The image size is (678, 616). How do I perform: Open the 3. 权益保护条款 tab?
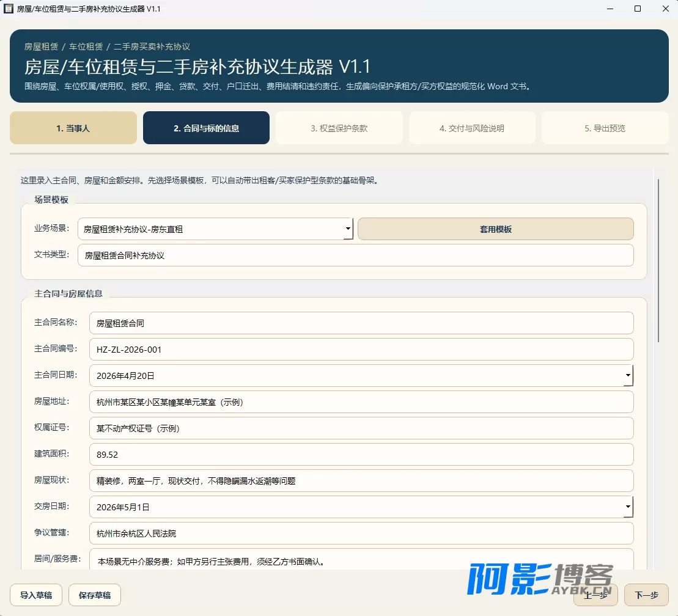[x=339, y=128]
